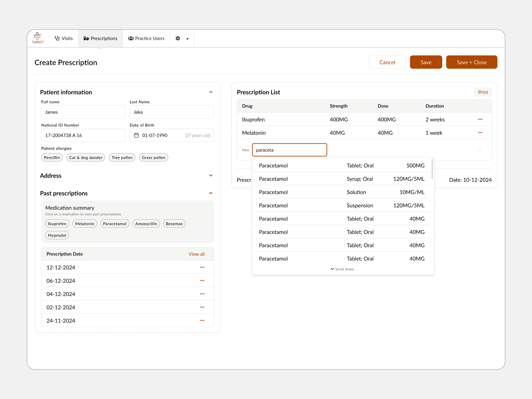Image resolution: width=532 pixels, height=399 pixels.
Task: Click the Practice Users people icon
Action: [130, 38]
